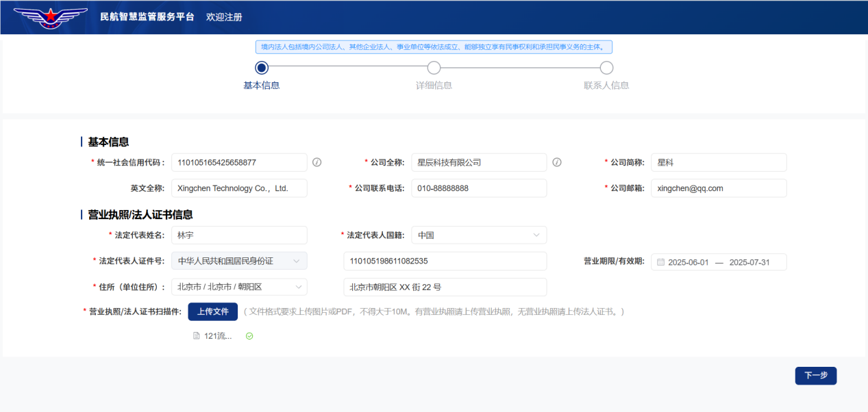Click the 营业执照/法人证书信息 section heading
868x412 pixels.
[x=140, y=214]
